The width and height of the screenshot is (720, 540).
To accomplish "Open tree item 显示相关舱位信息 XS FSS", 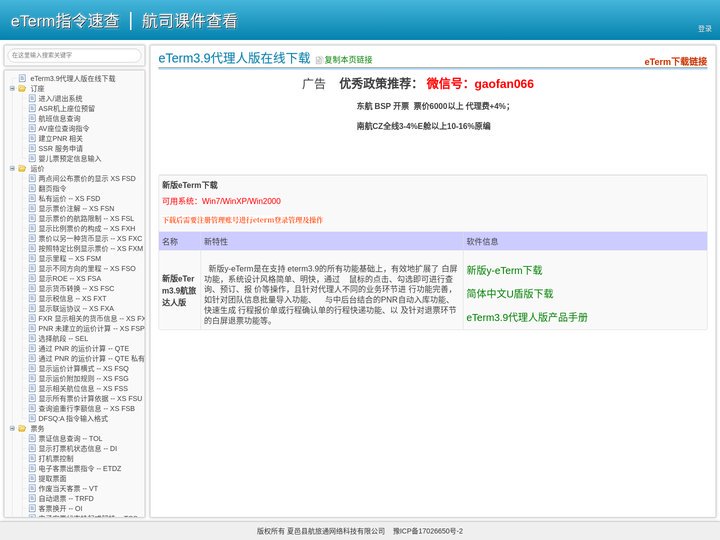I will [83, 388].
